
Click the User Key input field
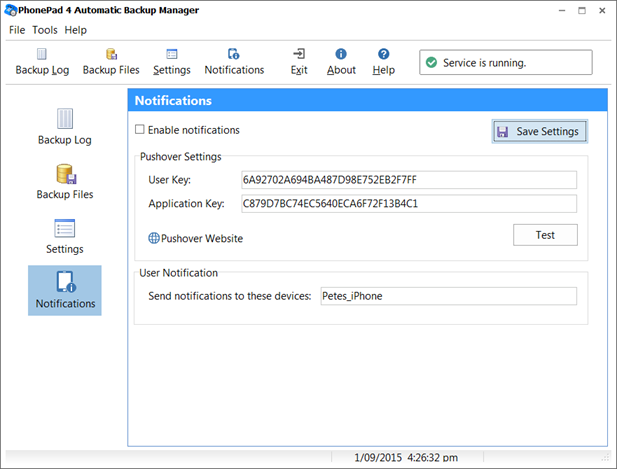(409, 180)
